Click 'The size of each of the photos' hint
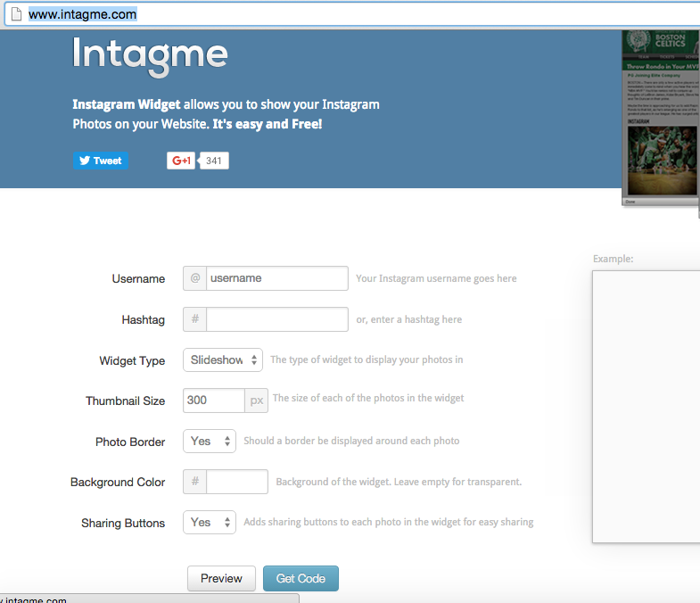This screenshot has width=700, height=603. click(x=368, y=399)
